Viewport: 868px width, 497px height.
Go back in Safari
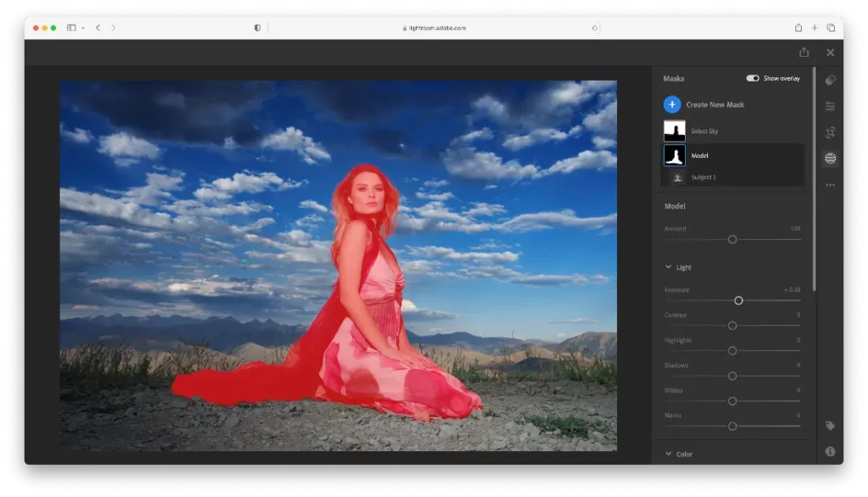[x=98, y=28]
